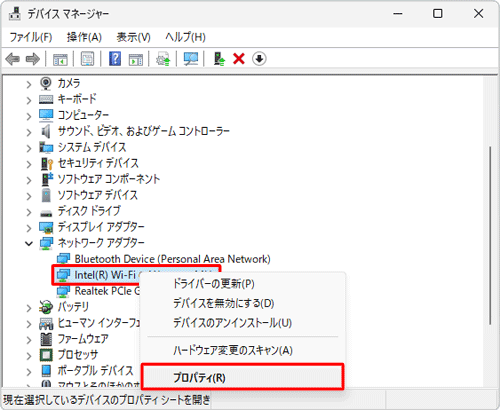Collapse the ネットワーク アダプター category

click(x=29, y=244)
